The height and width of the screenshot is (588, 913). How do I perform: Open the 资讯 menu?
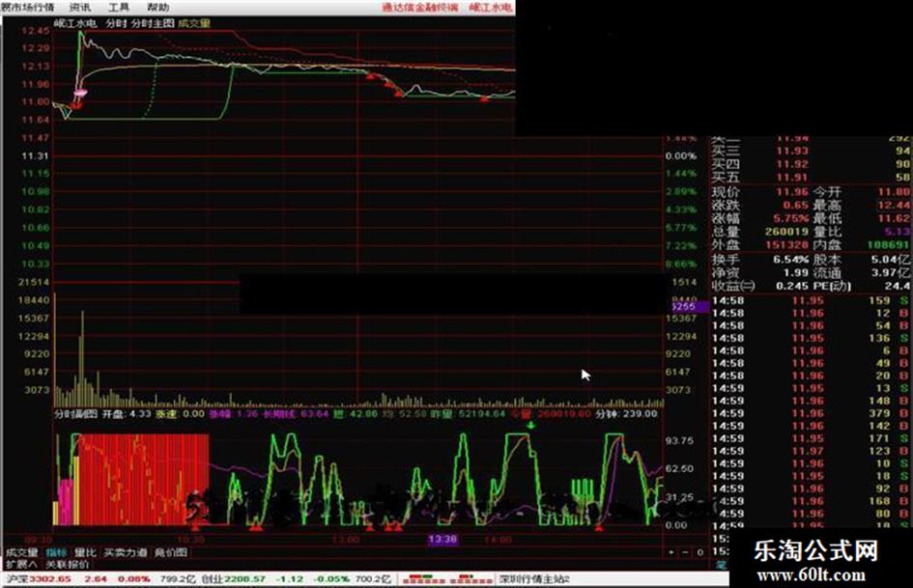click(x=80, y=8)
